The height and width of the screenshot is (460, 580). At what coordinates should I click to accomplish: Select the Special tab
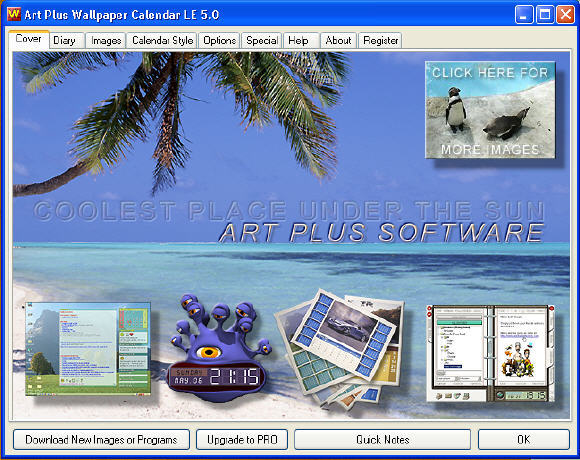coord(262,40)
